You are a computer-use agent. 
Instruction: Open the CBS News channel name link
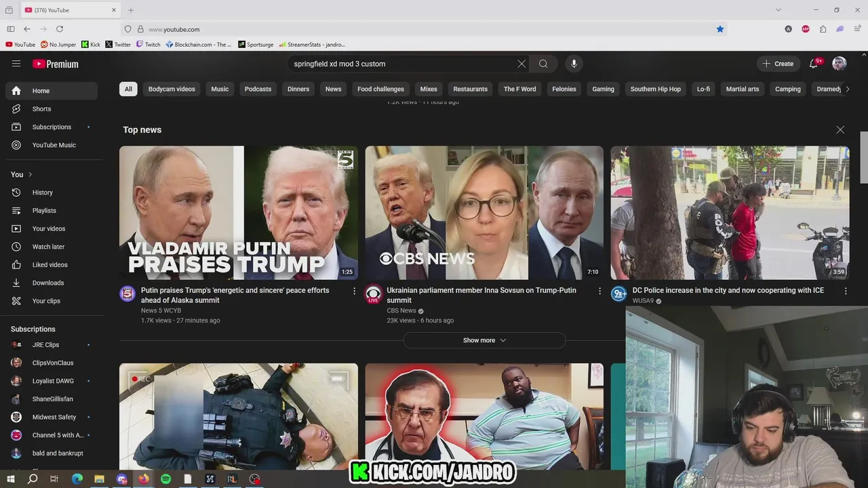pyautogui.click(x=401, y=310)
